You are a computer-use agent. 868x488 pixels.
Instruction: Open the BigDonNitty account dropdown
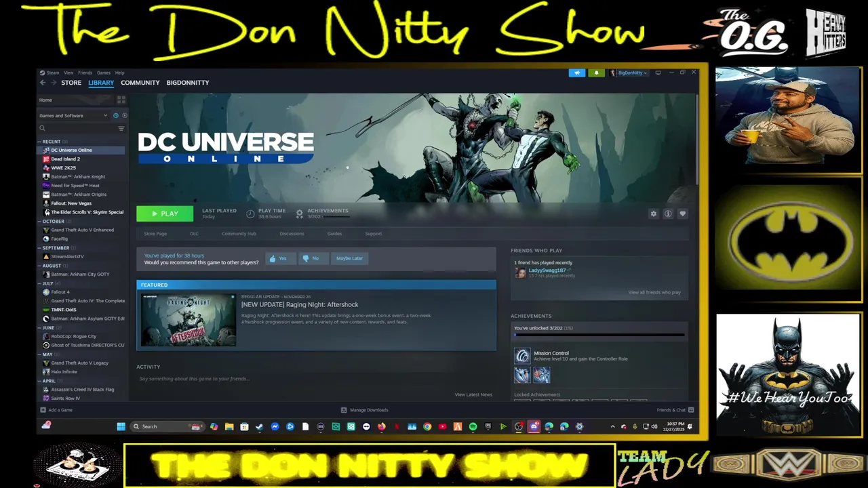pyautogui.click(x=629, y=73)
